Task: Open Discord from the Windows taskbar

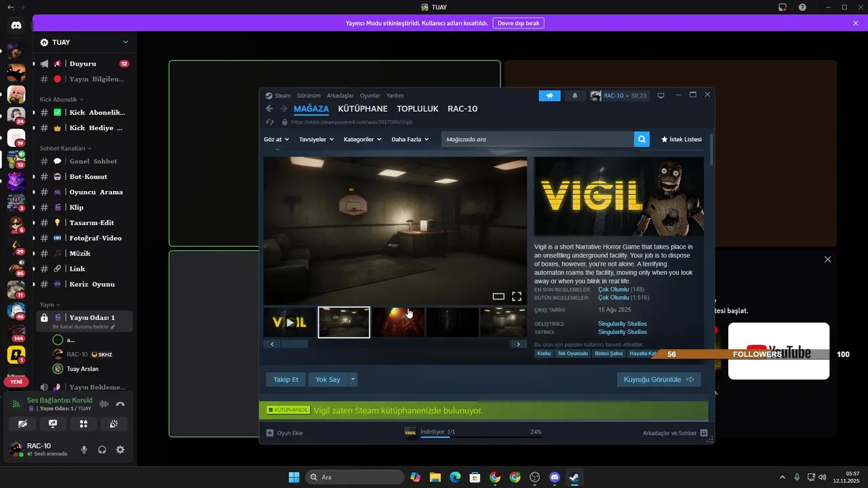Action: click(x=555, y=477)
